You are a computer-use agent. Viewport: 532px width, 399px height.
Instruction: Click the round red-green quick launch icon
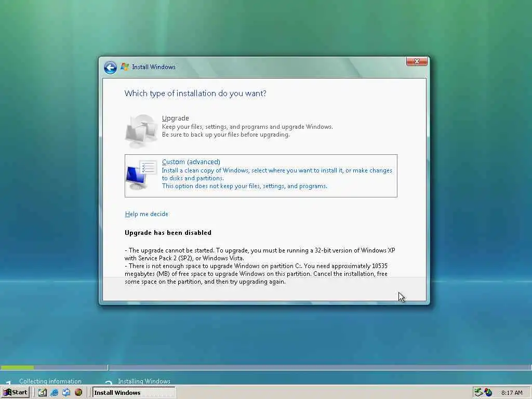78,393
